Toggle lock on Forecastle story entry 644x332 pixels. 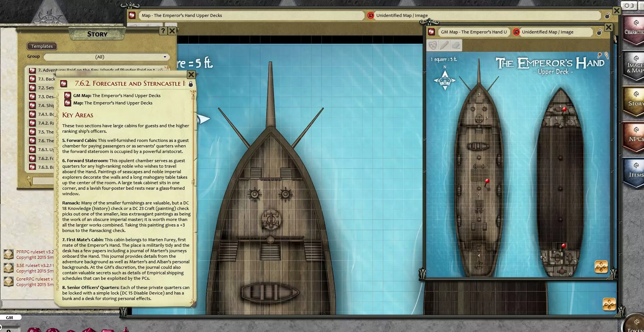(x=191, y=84)
